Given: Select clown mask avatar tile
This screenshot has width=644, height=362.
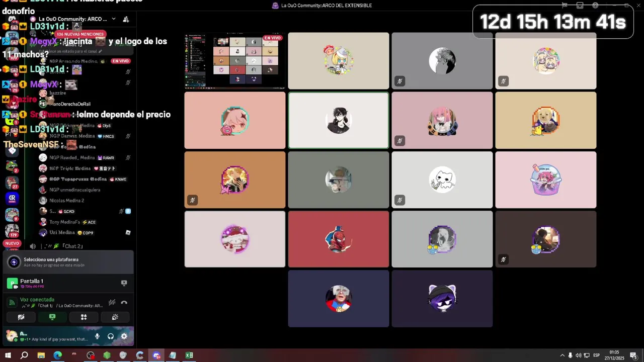Looking at the screenshot, I should [x=339, y=299].
